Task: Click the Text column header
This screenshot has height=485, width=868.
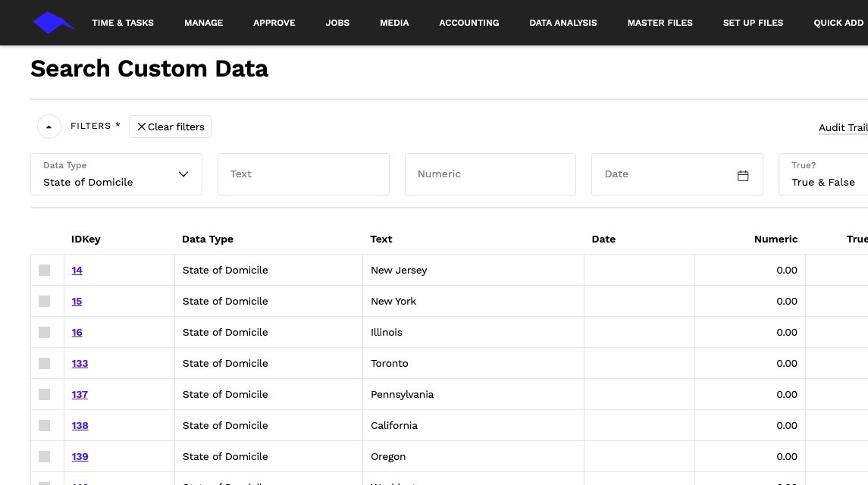Action: pyautogui.click(x=381, y=239)
